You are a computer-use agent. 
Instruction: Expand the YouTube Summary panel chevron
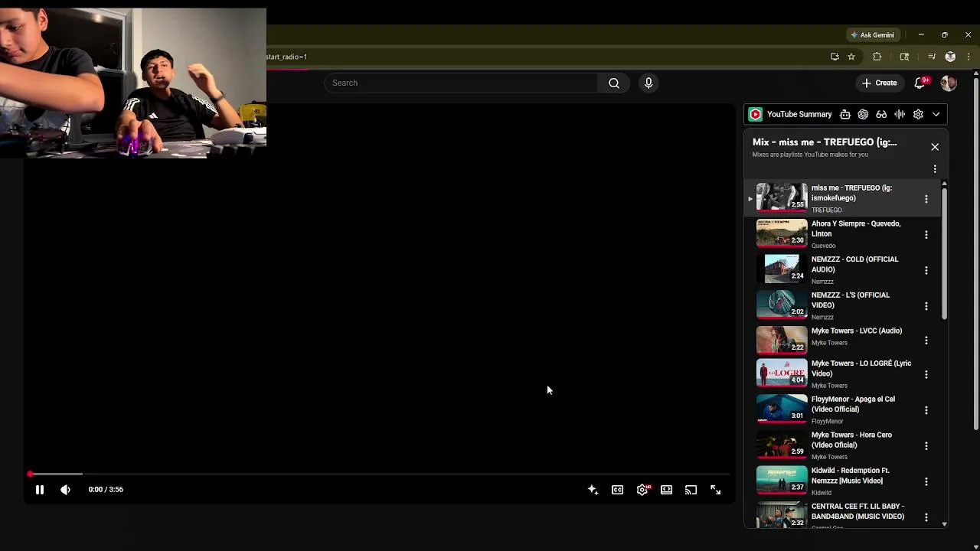pos(936,114)
